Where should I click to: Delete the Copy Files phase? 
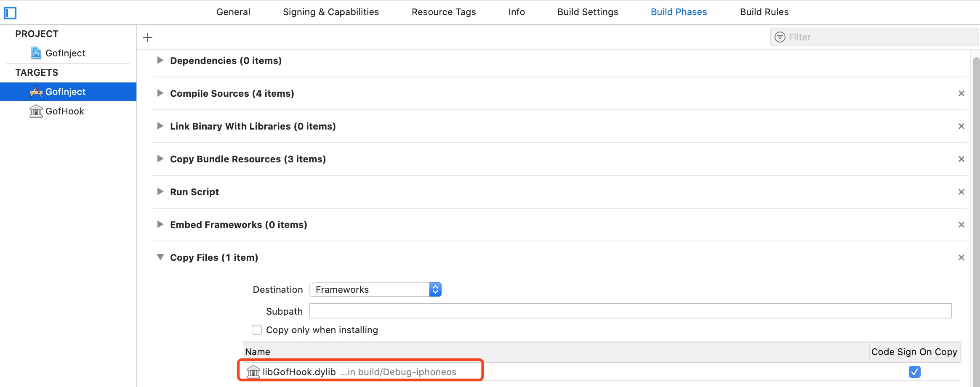961,257
